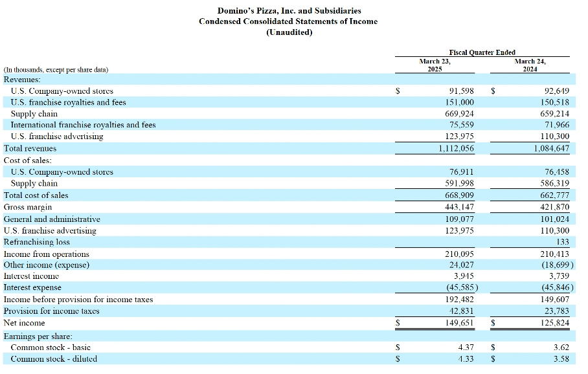Select "Income before provision for income taxes" label
Screen dimensions: 588x374
78,300
